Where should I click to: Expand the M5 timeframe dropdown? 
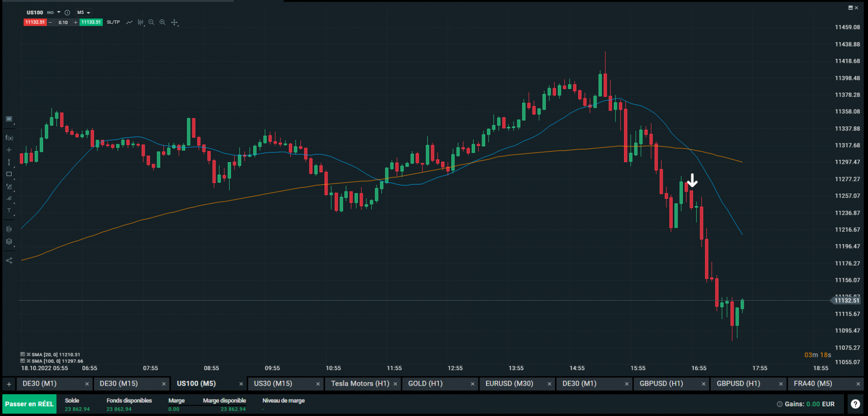84,13
